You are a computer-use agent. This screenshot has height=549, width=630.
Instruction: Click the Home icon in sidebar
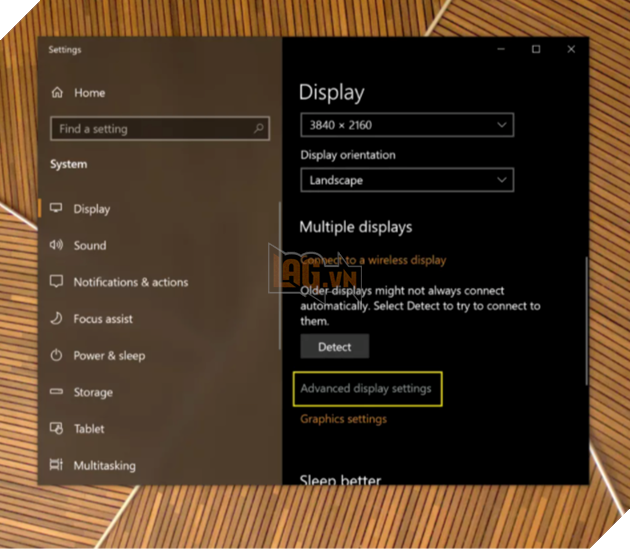point(57,93)
